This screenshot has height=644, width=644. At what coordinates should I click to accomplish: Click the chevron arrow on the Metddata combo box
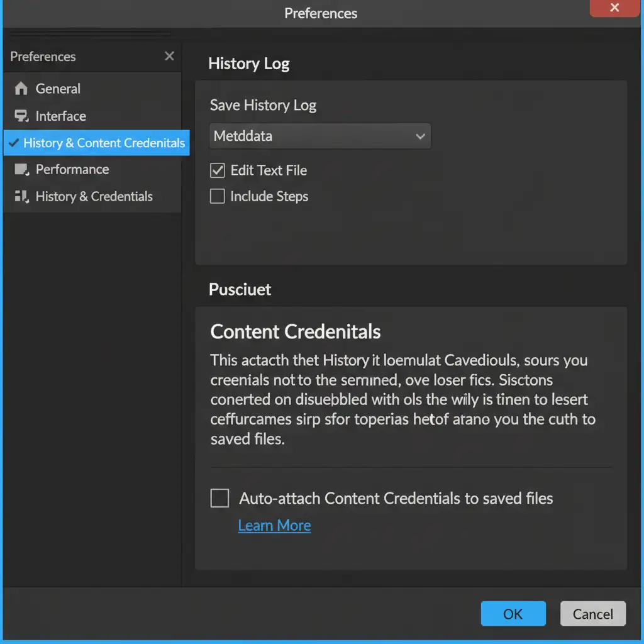point(420,136)
